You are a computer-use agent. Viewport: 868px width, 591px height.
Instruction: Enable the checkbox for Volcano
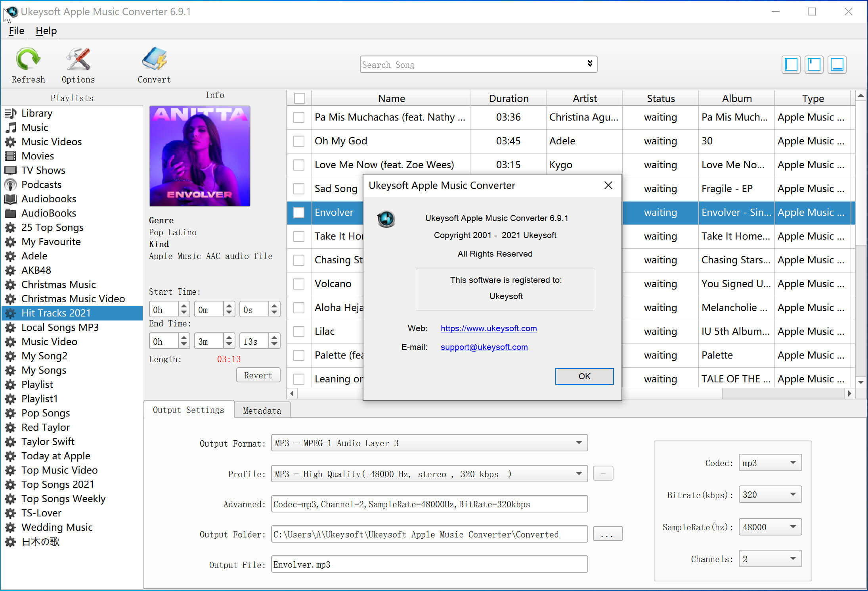point(299,284)
